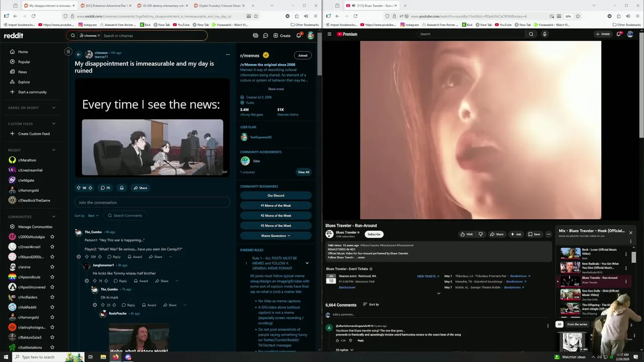This screenshot has height=362, width=644.
Task: Collapse The_Gumbo comment thread
Action: [x=78, y=257]
